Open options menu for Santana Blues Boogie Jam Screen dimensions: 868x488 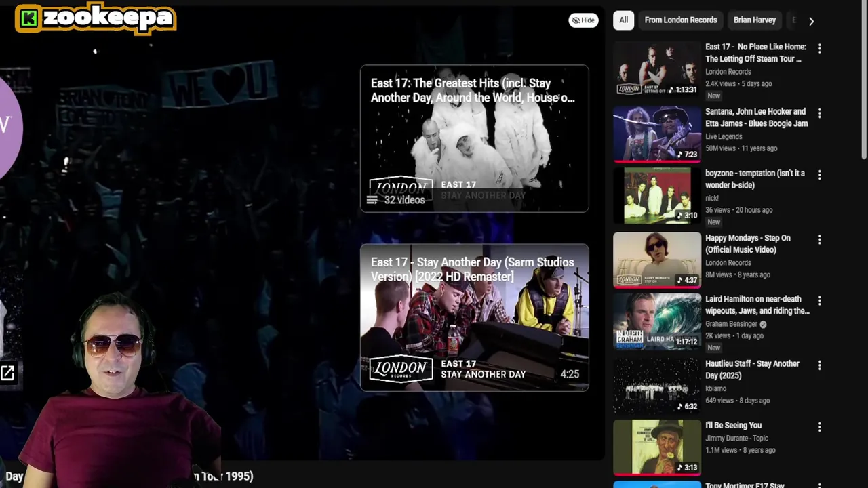[x=819, y=113]
